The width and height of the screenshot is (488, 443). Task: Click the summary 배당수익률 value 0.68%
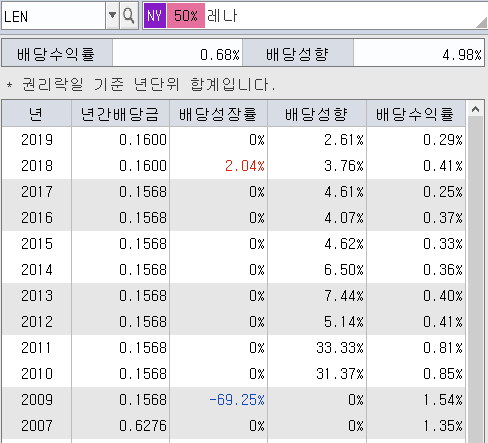coord(177,53)
